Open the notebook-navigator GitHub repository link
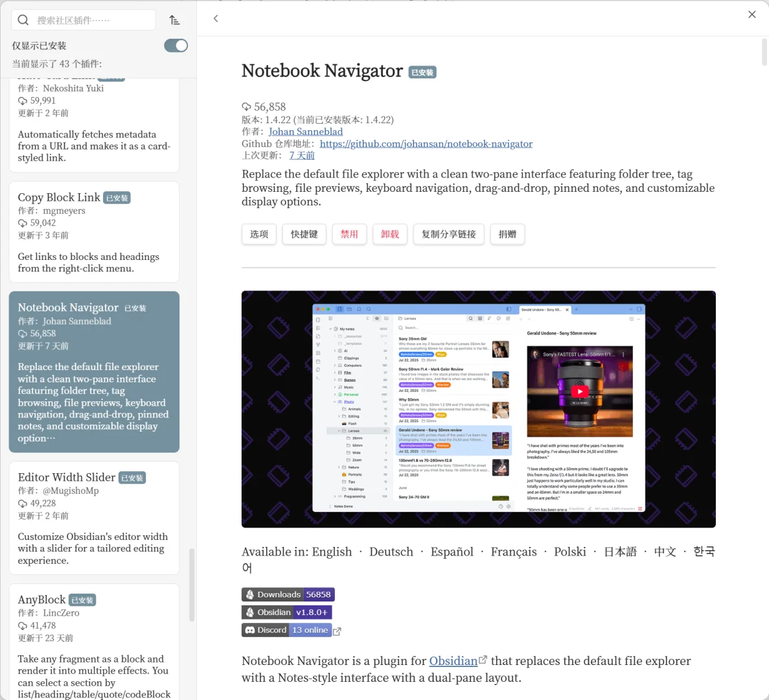 pyautogui.click(x=426, y=144)
